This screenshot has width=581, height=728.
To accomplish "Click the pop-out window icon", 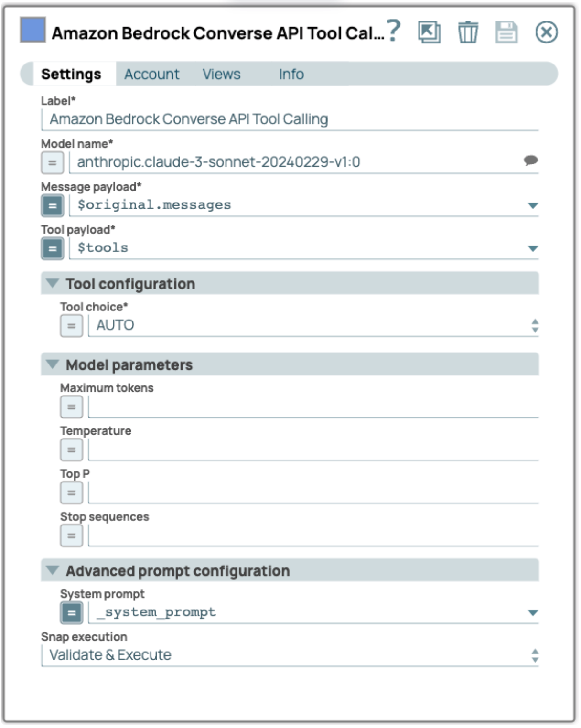I will [429, 32].
